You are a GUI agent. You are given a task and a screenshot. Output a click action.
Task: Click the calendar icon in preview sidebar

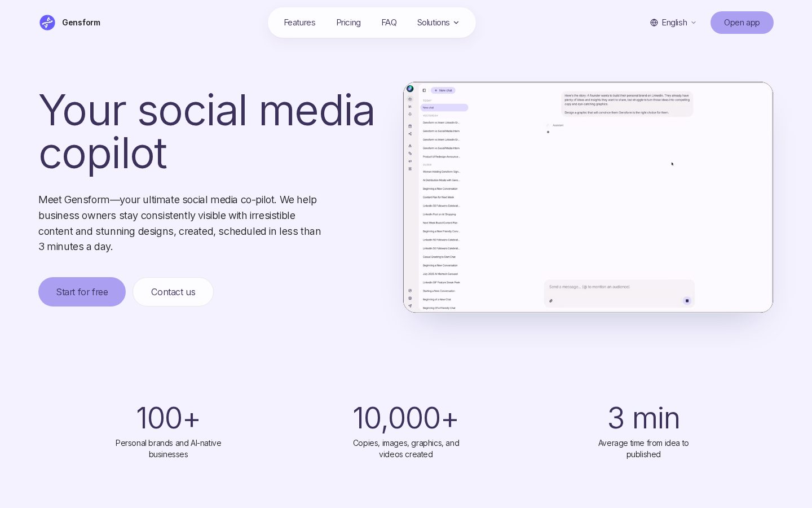(410, 126)
